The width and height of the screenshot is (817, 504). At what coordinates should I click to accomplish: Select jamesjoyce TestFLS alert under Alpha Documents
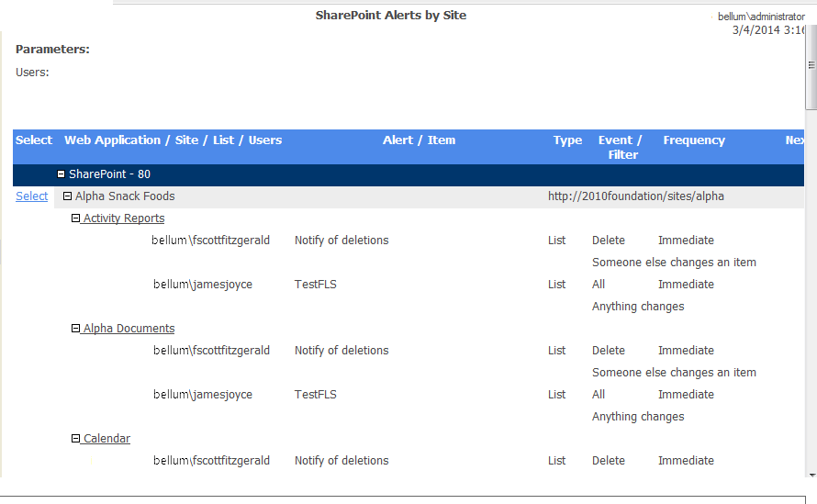click(315, 395)
